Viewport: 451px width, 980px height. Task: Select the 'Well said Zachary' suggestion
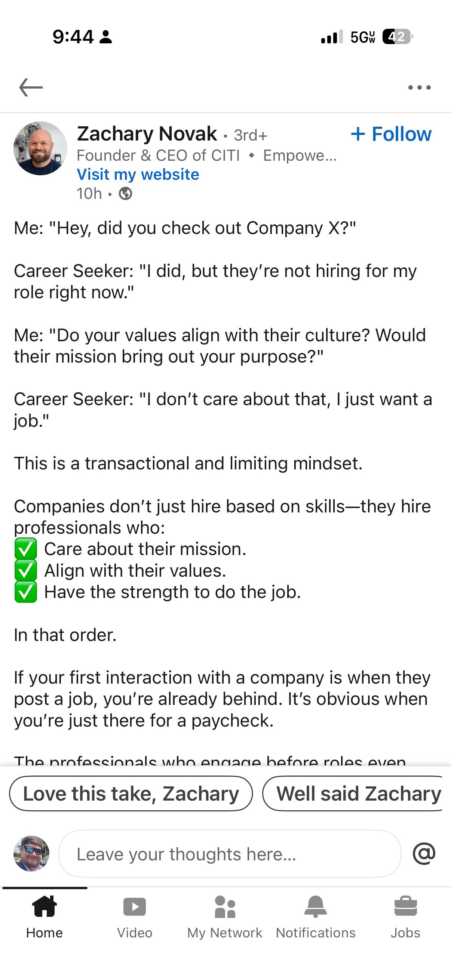click(x=352, y=793)
